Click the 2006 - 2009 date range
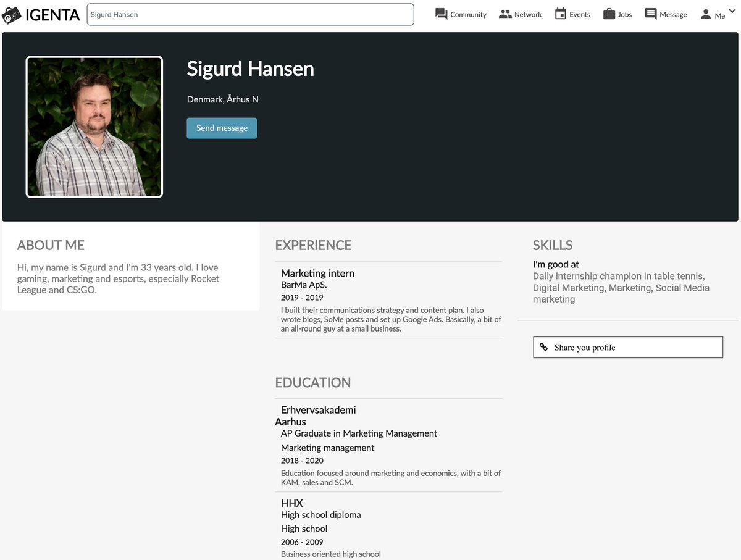 (x=302, y=542)
